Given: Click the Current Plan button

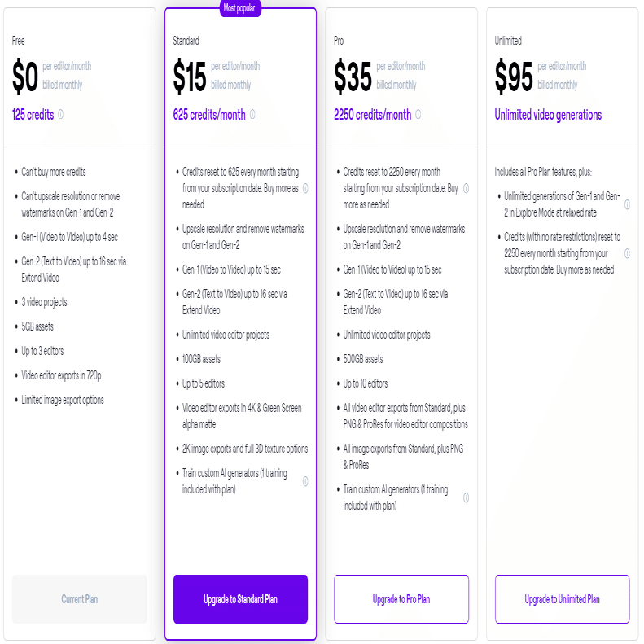Looking at the screenshot, I should [80, 599].
